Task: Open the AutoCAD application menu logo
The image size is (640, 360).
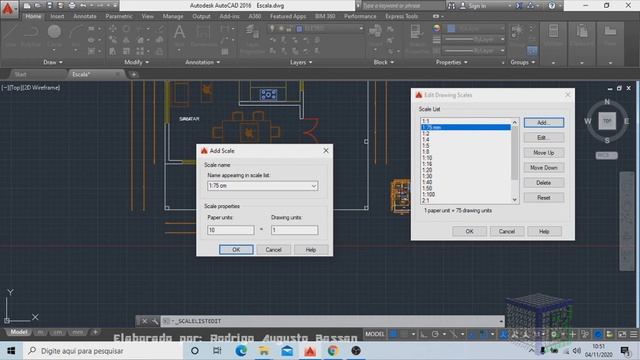Action: (x=8, y=9)
